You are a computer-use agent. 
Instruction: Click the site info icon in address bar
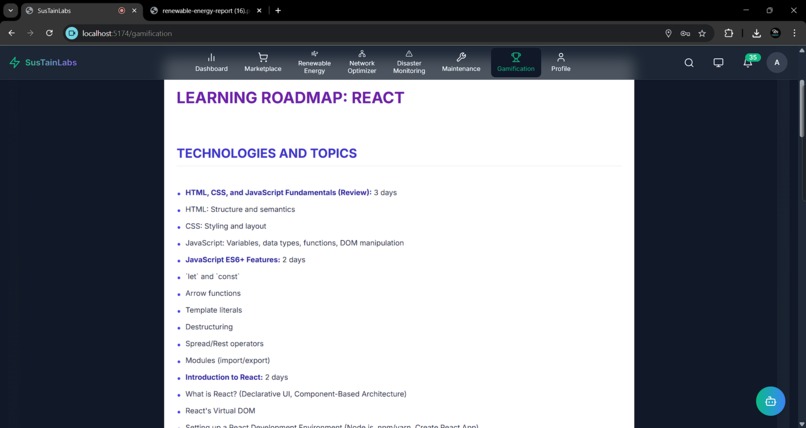(71, 33)
